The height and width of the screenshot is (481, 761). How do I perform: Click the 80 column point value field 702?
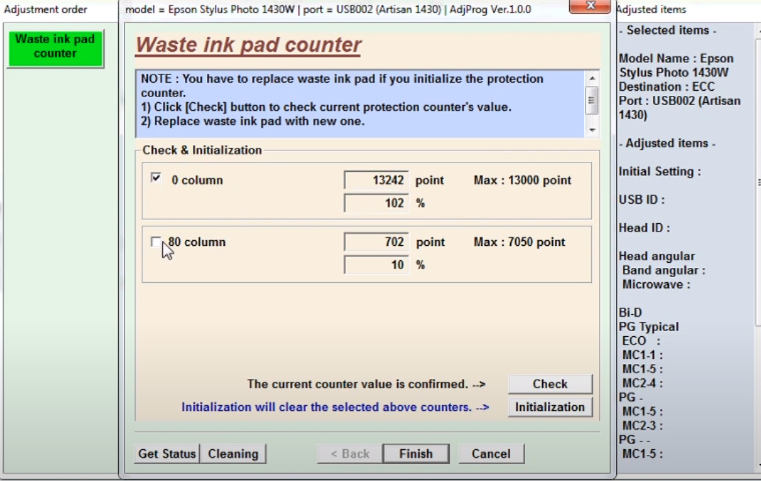(x=376, y=242)
